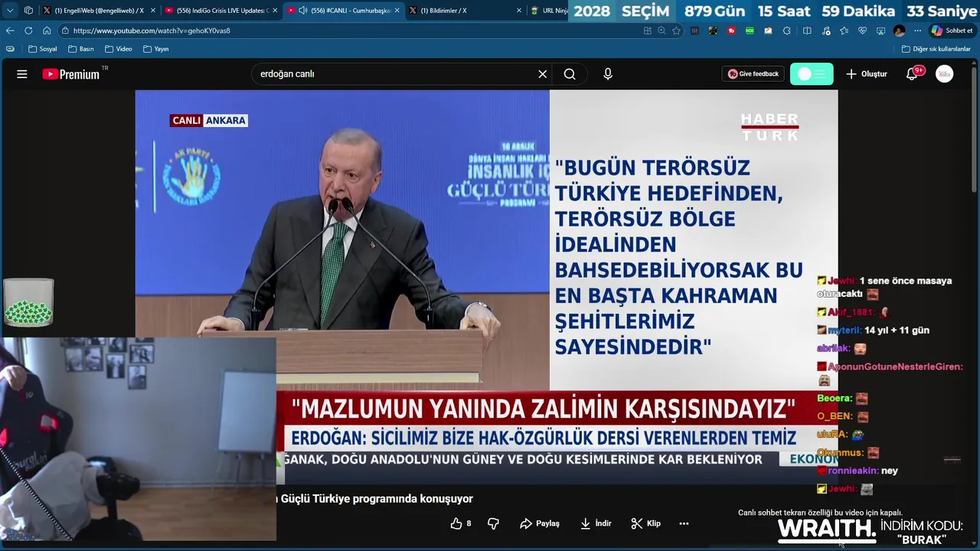980x551 pixels.
Task: Clear the 'erdoğan canlı' search text
Action: coord(542,74)
